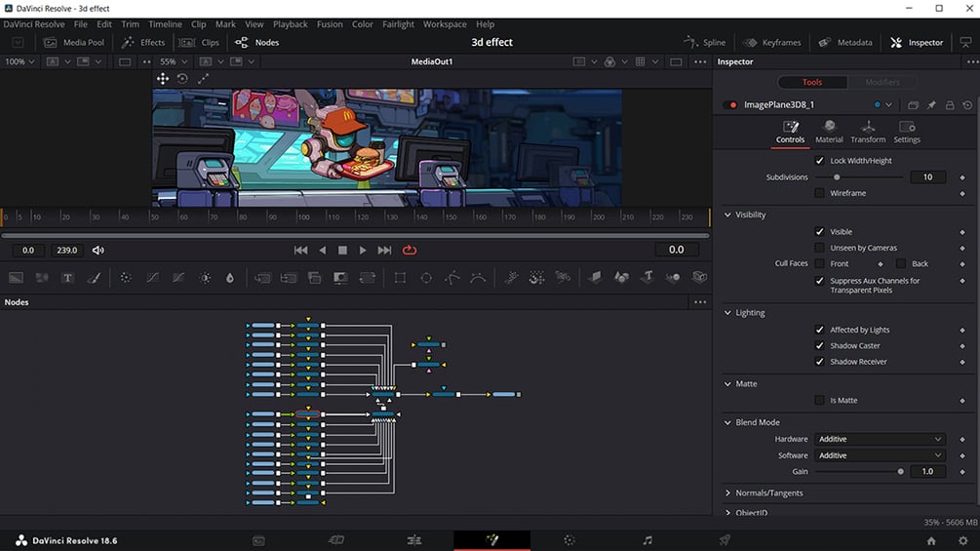This screenshot has width=980, height=551.
Task: Collapse the Visibility section
Action: point(727,215)
